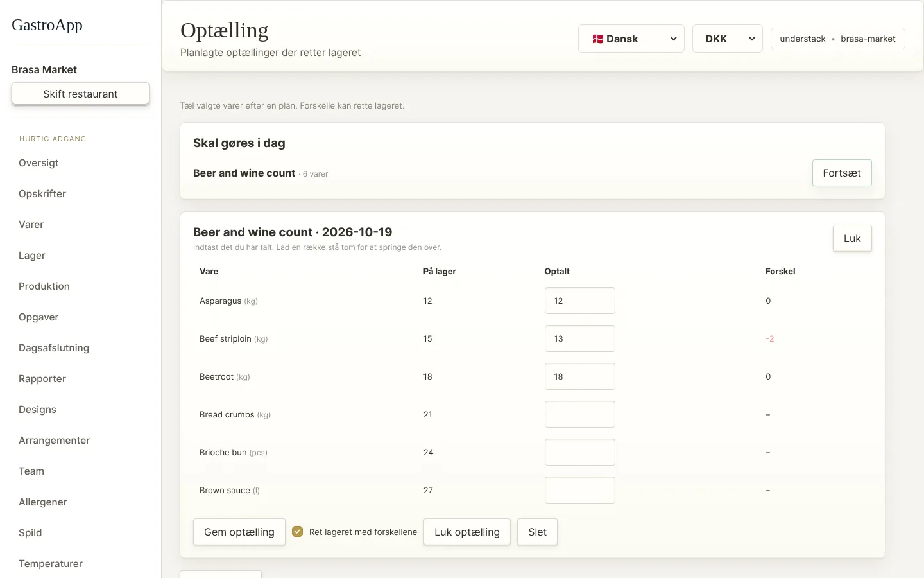Open Designs in the sidebar
The width and height of the screenshot is (924, 578).
tap(37, 410)
